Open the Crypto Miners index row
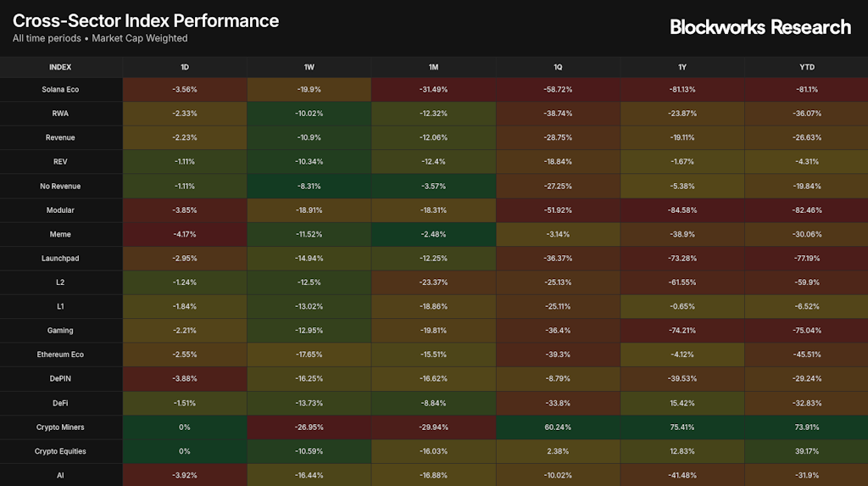The height and width of the screenshot is (486, 868). [x=60, y=427]
